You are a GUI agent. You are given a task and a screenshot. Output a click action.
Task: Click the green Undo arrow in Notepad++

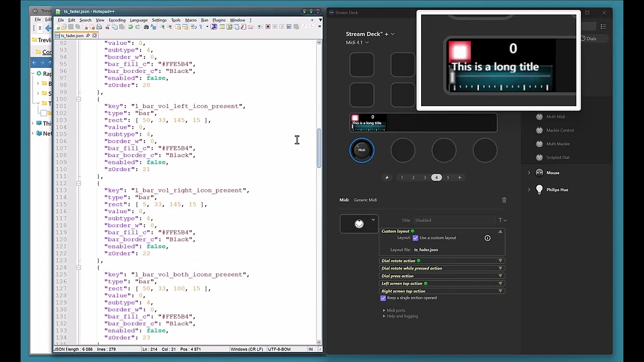click(131, 27)
